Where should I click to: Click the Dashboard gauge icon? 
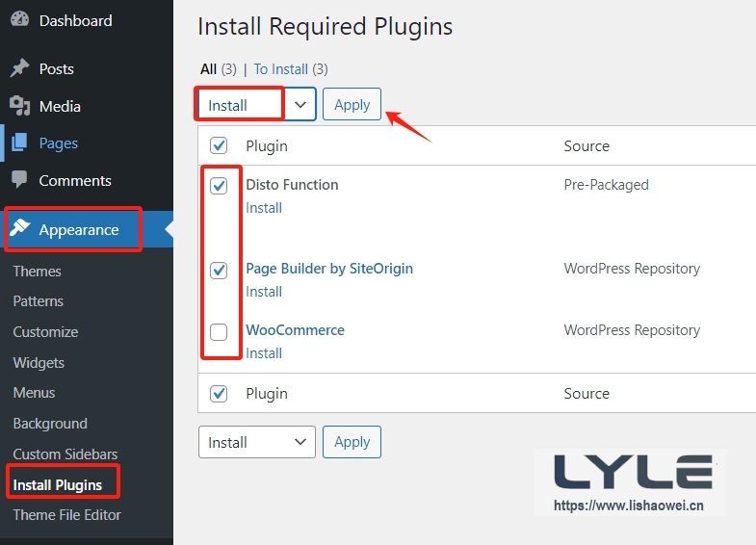click(x=19, y=20)
